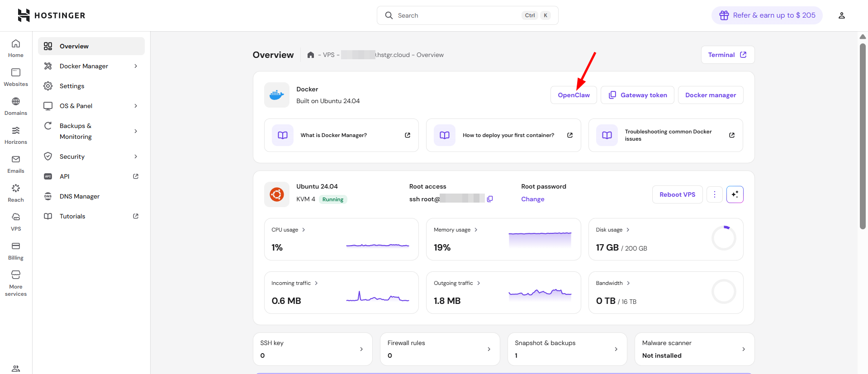Image resolution: width=868 pixels, height=374 pixels.
Task: Open DNS Manager from sidebar
Action: [x=80, y=196]
